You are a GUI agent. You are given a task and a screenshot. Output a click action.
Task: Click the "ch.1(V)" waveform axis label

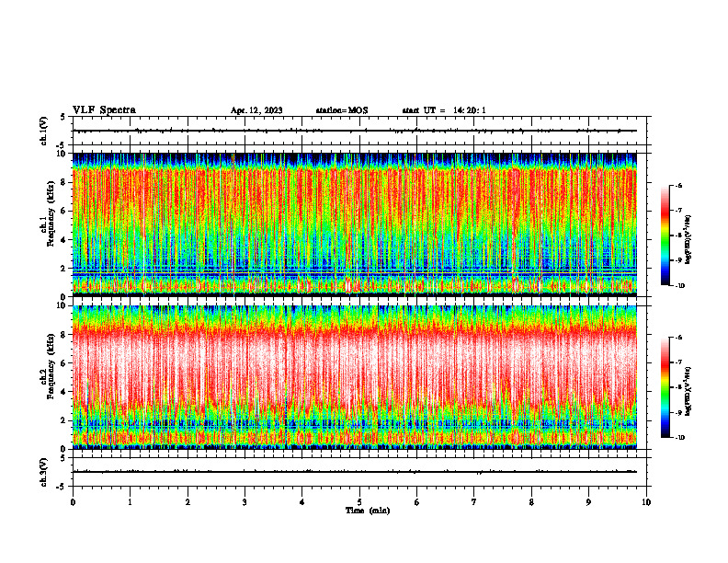click(43, 131)
